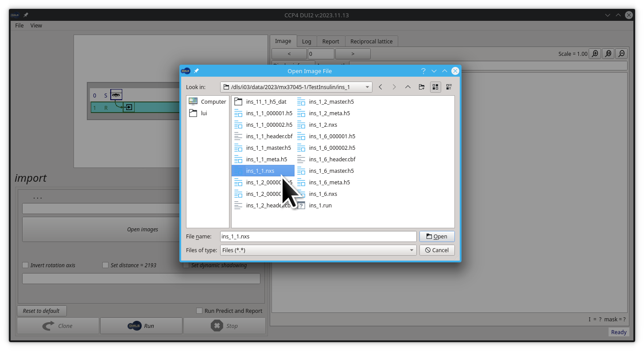Select ins_1_1_000002.h5 file
Image resolution: width=644 pixels, height=351 pixels.
[x=264, y=125]
